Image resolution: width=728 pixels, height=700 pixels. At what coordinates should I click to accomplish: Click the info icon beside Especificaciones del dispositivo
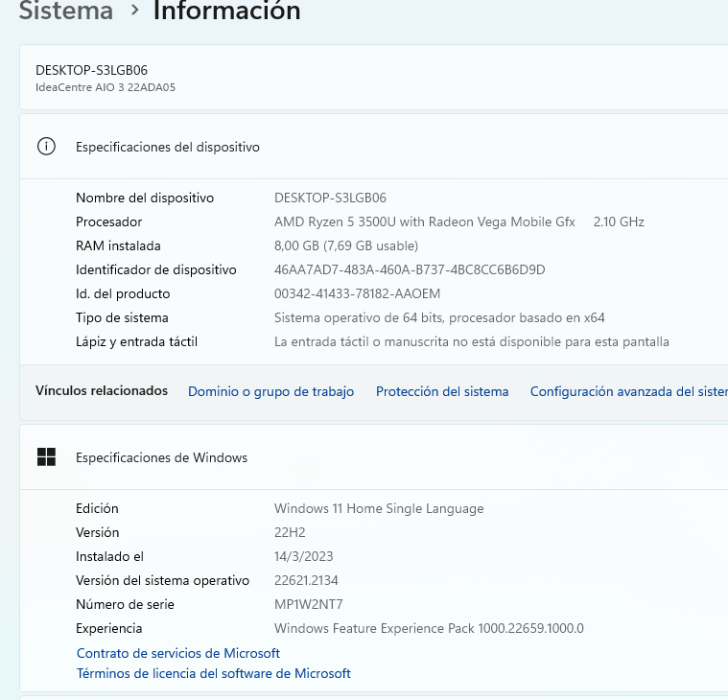46,147
